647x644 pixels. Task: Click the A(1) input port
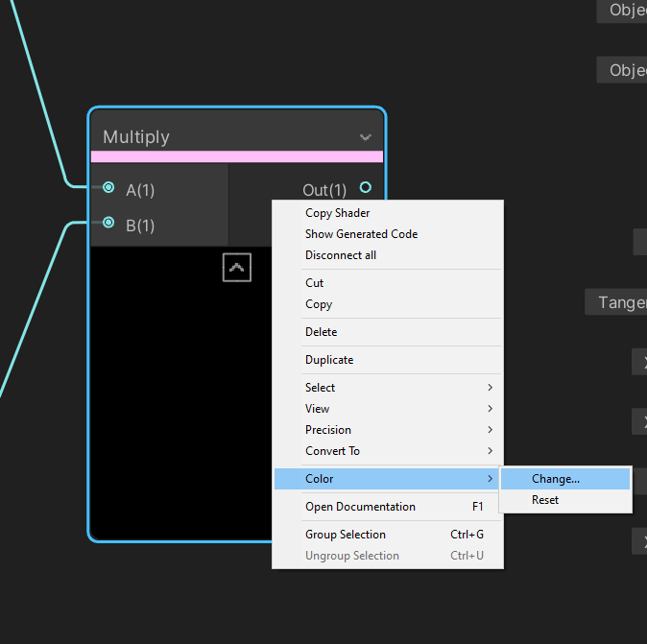pyautogui.click(x=108, y=188)
